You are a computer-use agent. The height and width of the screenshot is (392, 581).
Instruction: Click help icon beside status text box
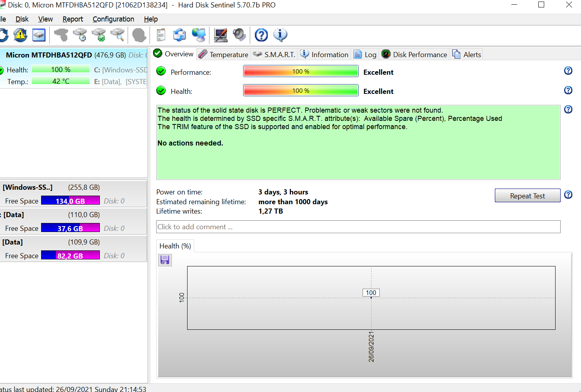pos(568,110)
